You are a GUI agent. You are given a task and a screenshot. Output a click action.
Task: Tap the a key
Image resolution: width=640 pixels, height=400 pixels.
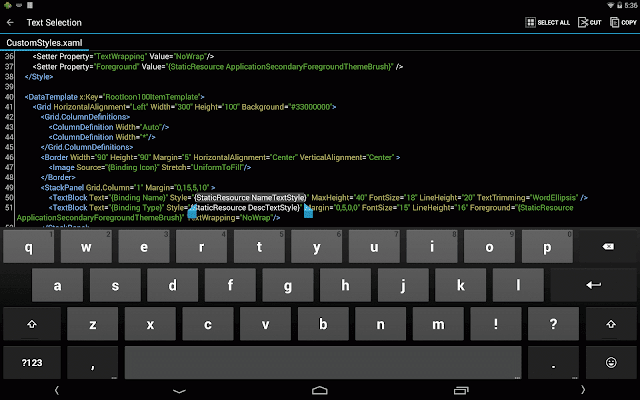[57, 285]
